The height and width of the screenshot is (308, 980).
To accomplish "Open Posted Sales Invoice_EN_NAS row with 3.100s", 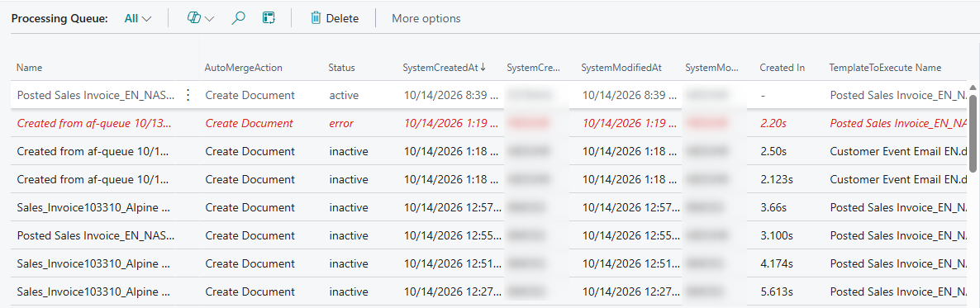I will [96, 235].
